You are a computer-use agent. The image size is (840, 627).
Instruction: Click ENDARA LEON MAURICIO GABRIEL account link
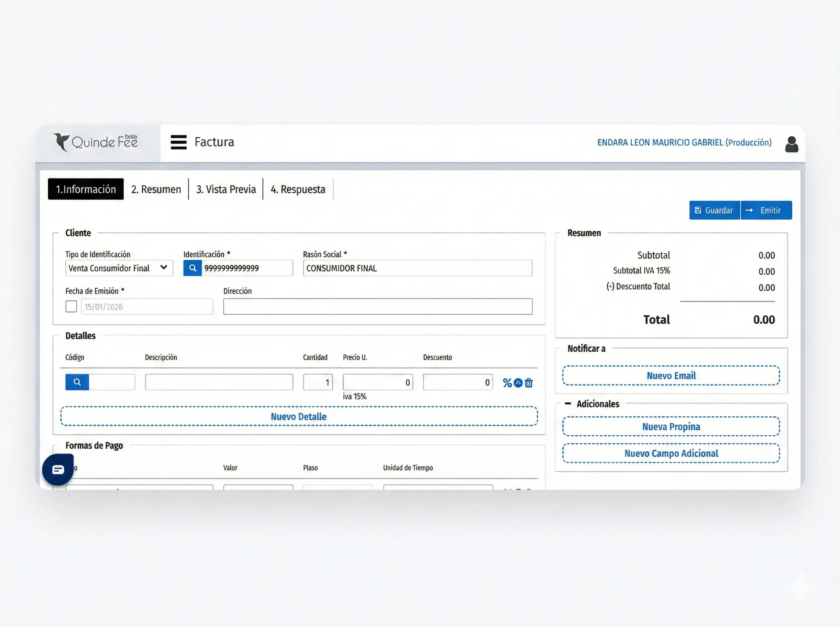[x=684, y=142]
